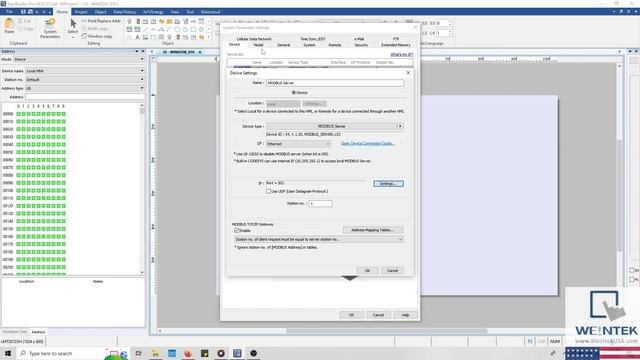Expand the Select tool dropdown arrow
This screenshot has height=360, width=640.
click(73, 38)
